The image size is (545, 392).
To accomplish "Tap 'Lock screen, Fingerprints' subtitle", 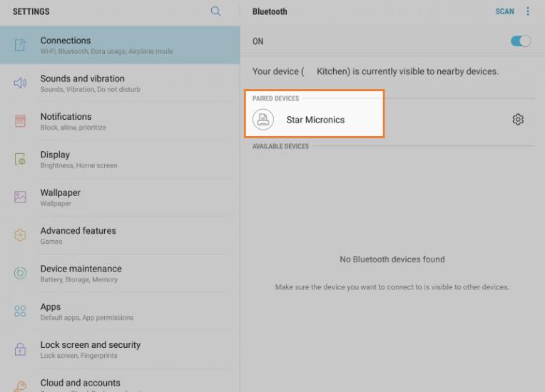I will [79, 356].
